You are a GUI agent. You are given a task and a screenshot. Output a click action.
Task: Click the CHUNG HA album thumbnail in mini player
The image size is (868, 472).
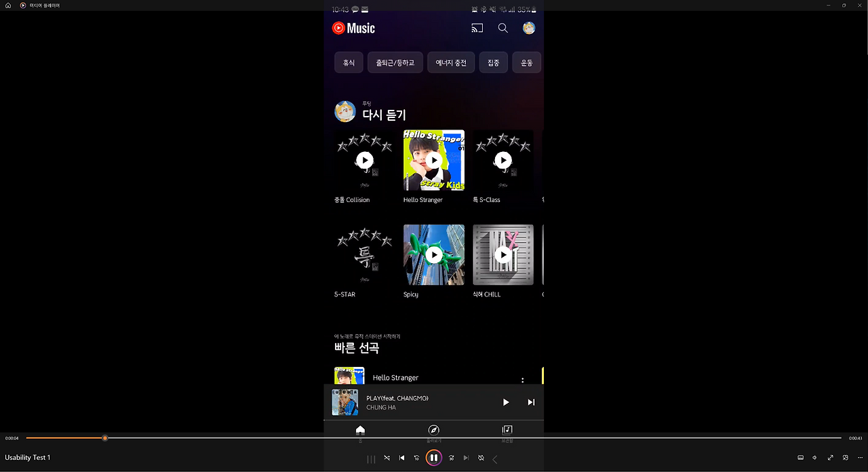pos(345,402)
